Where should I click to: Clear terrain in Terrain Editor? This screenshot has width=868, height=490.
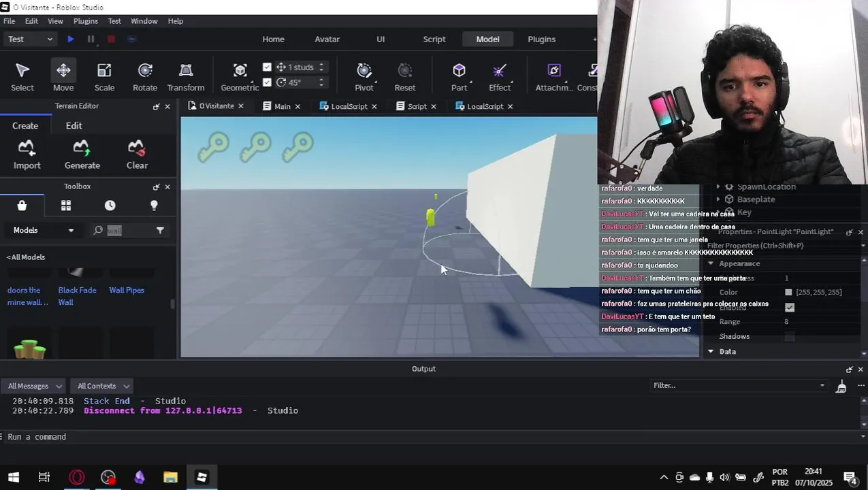(137, 154)
